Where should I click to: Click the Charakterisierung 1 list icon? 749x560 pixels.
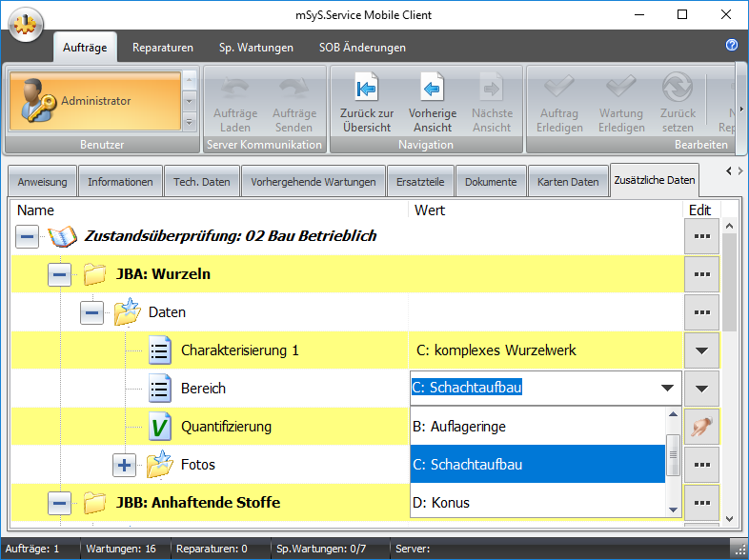pos(159,350)
